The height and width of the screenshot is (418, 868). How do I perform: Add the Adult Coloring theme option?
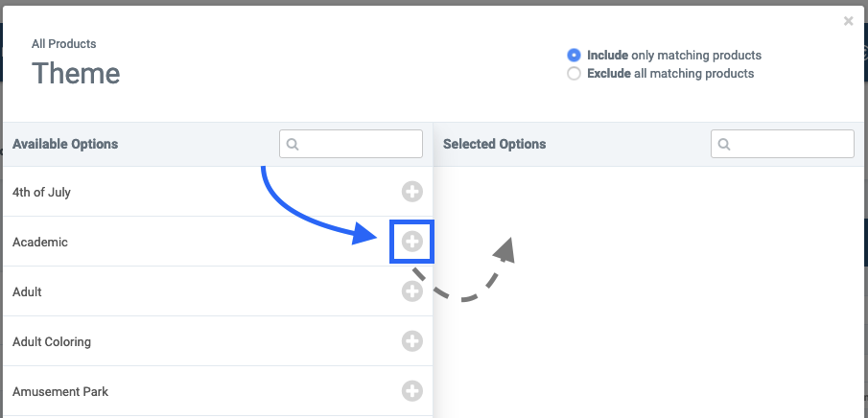pos(411,341)
